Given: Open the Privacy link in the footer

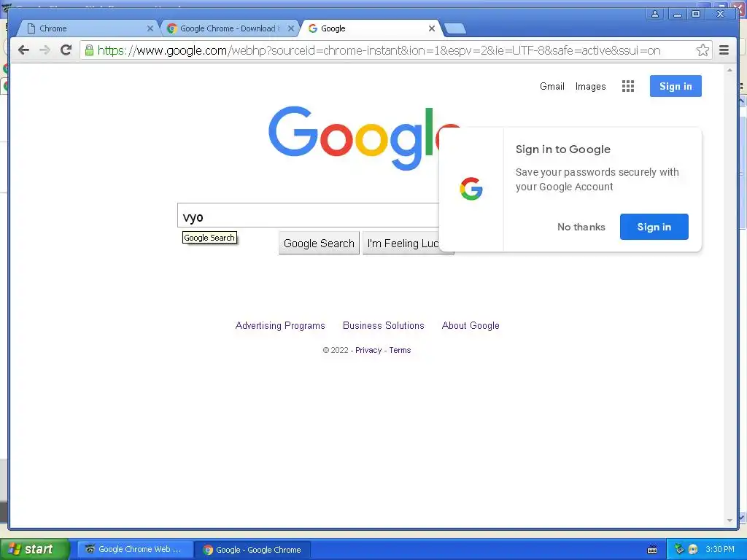Looking at the screenshot, I should coord(368,350).
